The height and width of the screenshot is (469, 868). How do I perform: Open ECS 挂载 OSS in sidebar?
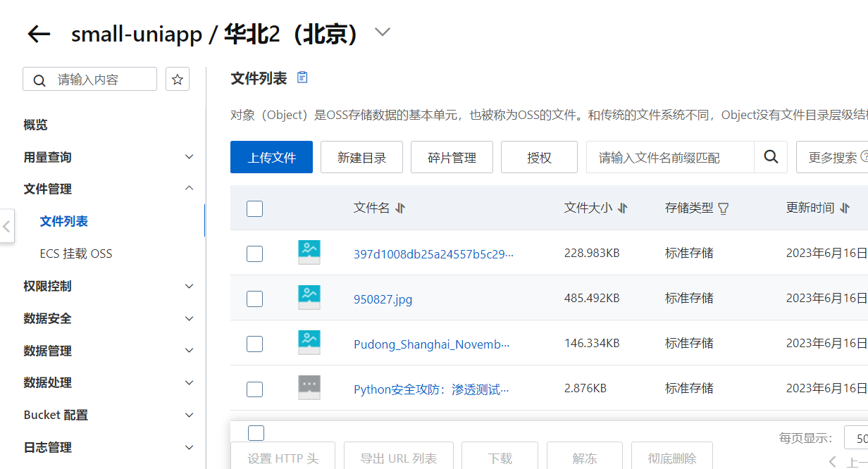[76, 254]
